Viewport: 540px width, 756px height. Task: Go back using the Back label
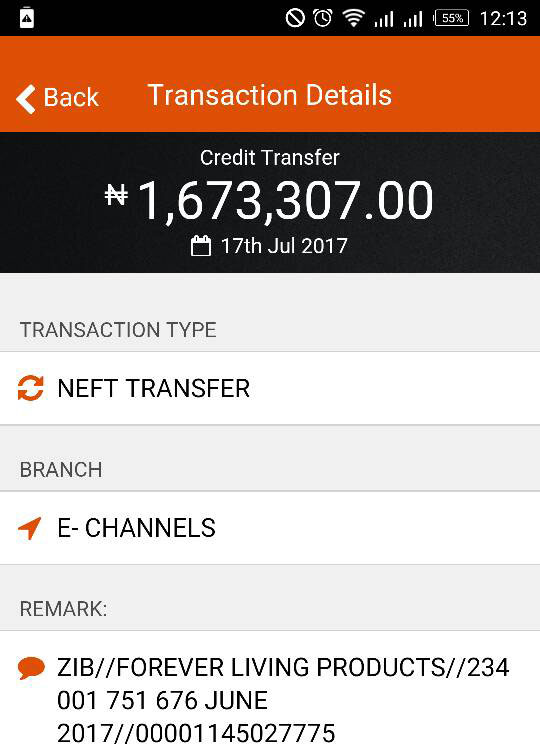tap(71, 97)
